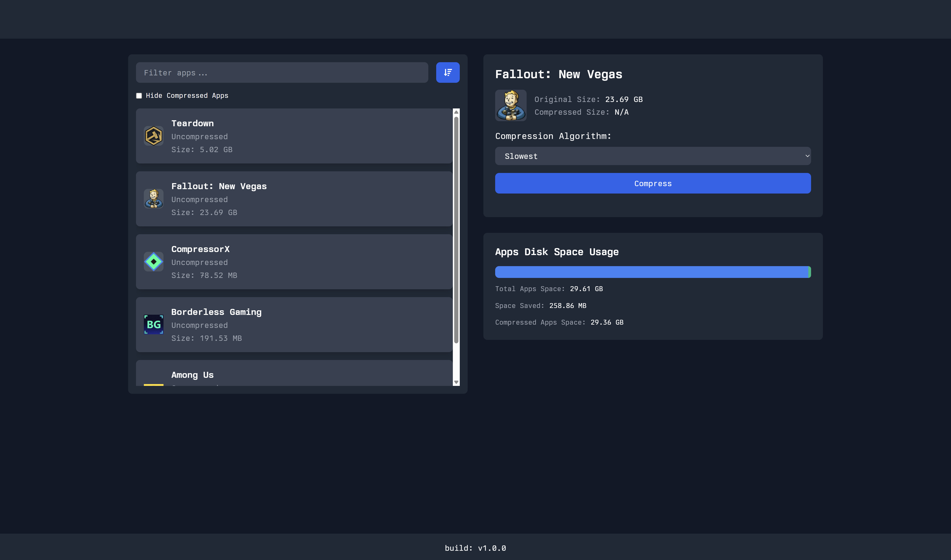Viewport: 951px width, 560px height.
Task: Click the CompressorX diamond icon
Action: pyautogui.click(x=154, y=261)
